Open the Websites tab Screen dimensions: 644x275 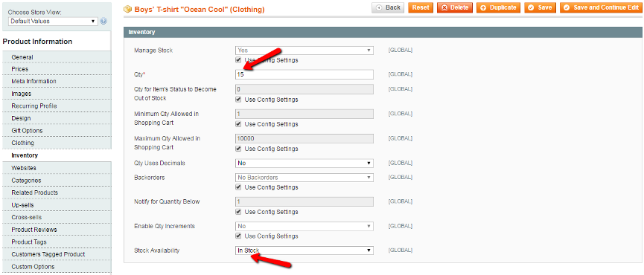coord(57,168)
